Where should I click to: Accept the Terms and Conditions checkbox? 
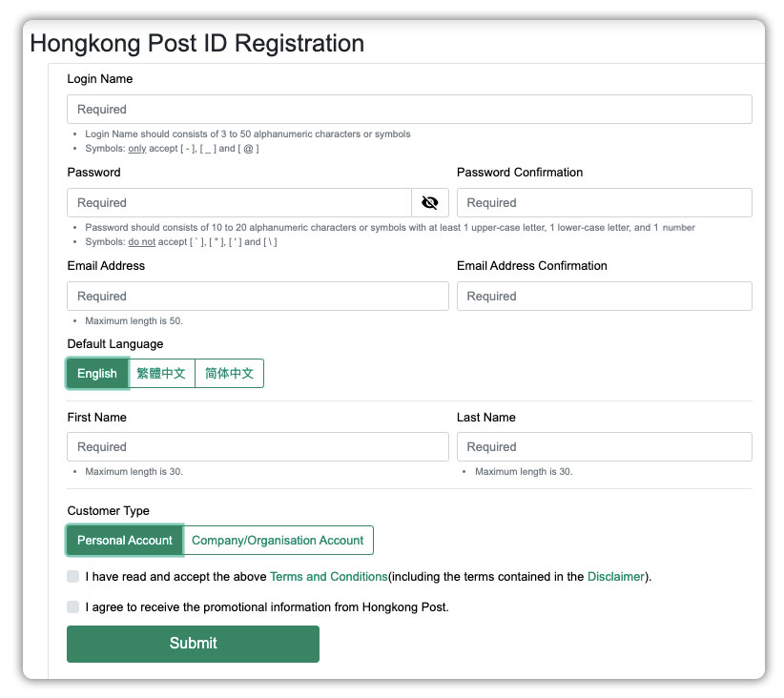(x=73, y=577)
